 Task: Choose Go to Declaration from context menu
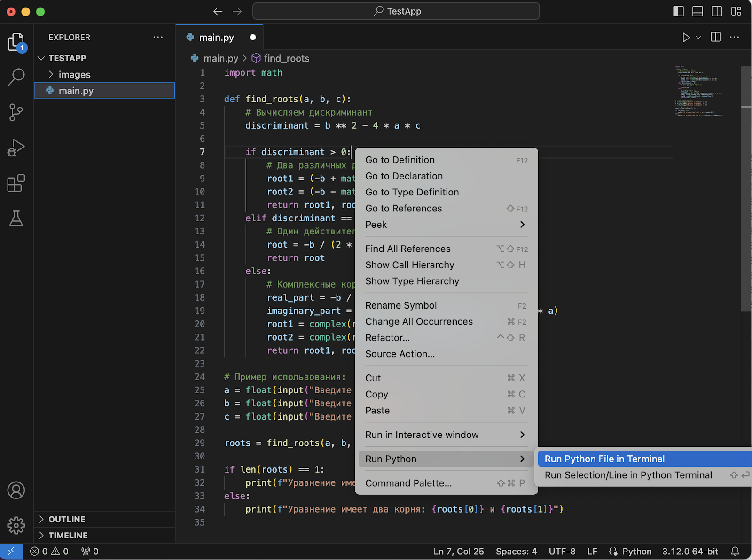tap(446, 176)
